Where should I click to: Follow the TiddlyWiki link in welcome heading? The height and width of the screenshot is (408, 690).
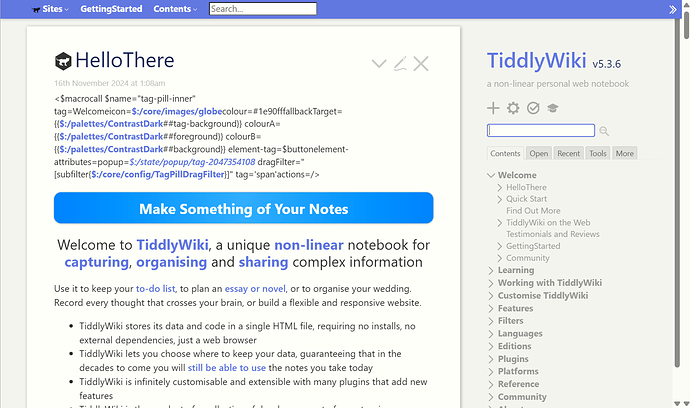[172, 245]
